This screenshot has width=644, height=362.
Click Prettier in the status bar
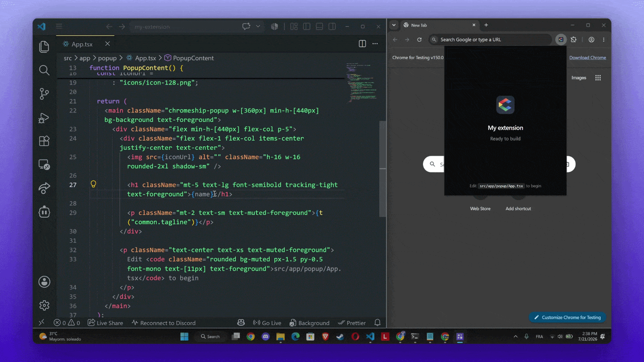(352, 323)
